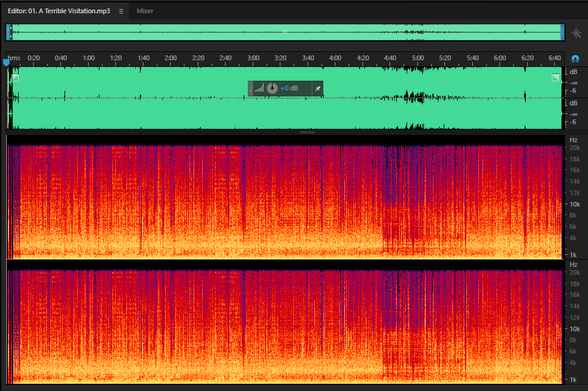The width and height of the screenshot is (588, 391).
Task: Click the 4:40 mark on the time ruler
Action: tap(390, 58)
